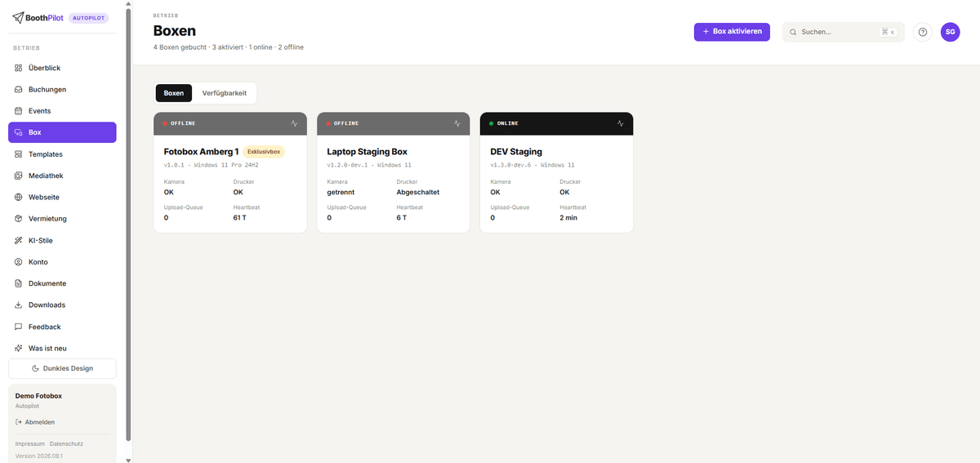The height and width of the screenshot is (463, 980).
Task: Click the Downloads arrow icon
Action: coord(19,305)
